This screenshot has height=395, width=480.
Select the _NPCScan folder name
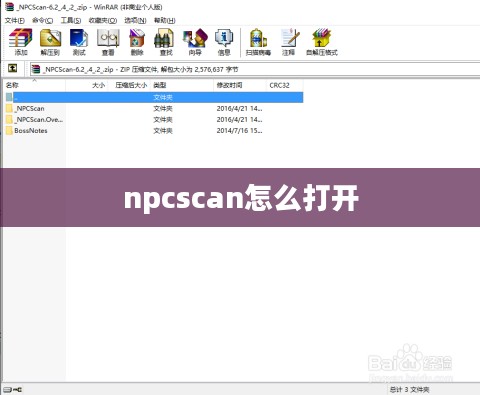tap(30, 108)
